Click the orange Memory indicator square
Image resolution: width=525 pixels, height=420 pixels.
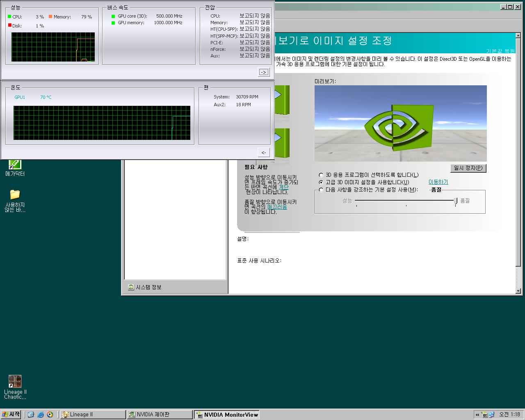pos(50,16)
